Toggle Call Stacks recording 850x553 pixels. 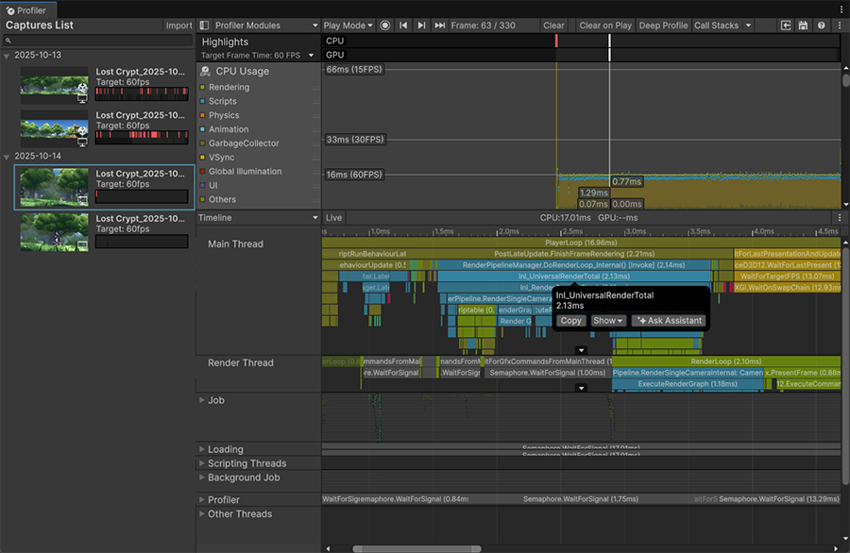point(716,25)
